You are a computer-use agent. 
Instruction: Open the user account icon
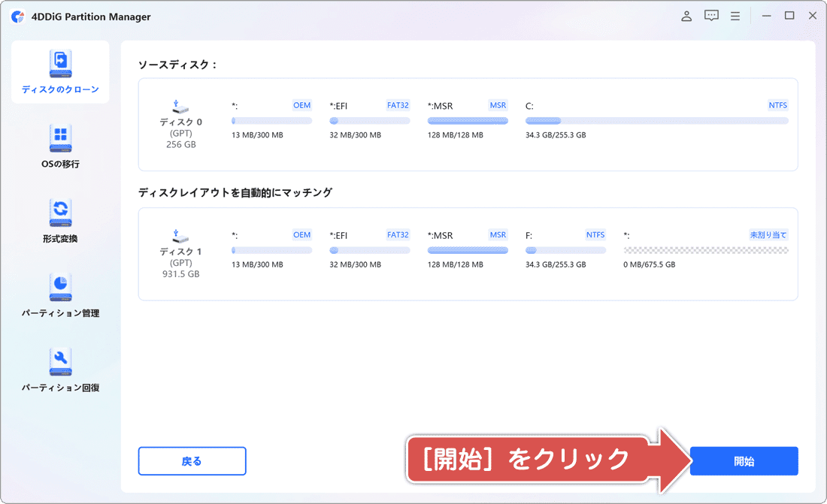point(686,15)
